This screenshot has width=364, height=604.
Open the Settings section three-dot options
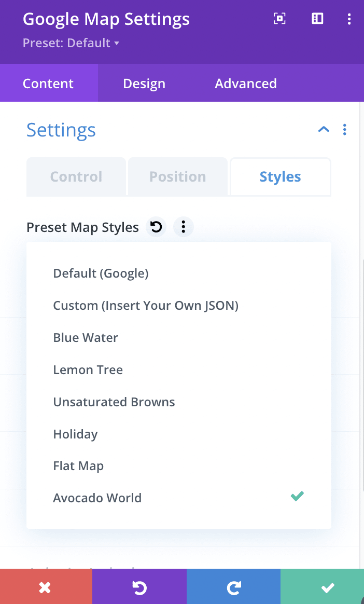(x=344, y=130)
